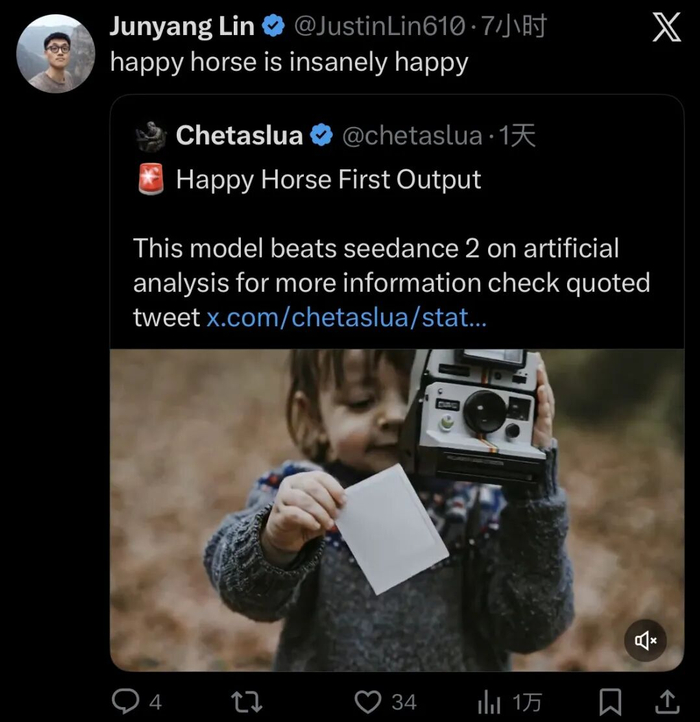Click the red siren emoji

151,180
